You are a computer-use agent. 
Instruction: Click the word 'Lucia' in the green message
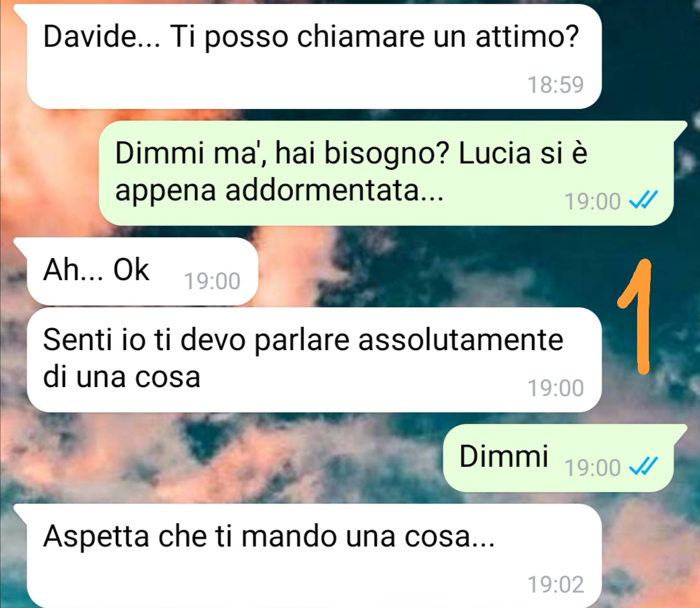pos(495,153)
